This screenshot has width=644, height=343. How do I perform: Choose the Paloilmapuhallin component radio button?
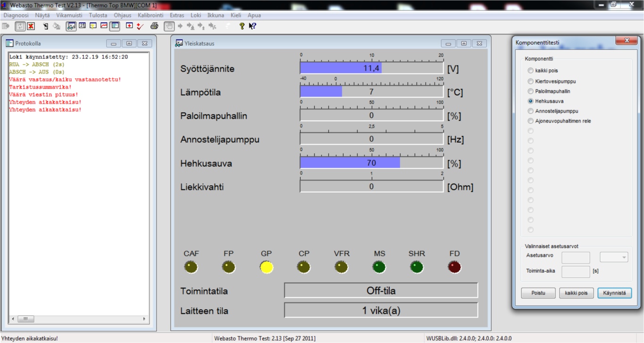pyautogui.click(x=531, y=91)
